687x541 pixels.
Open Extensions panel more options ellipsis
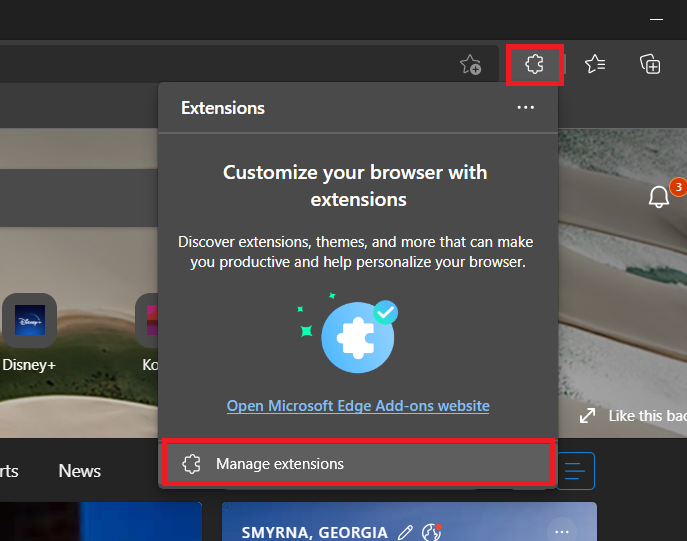point(525,107)
